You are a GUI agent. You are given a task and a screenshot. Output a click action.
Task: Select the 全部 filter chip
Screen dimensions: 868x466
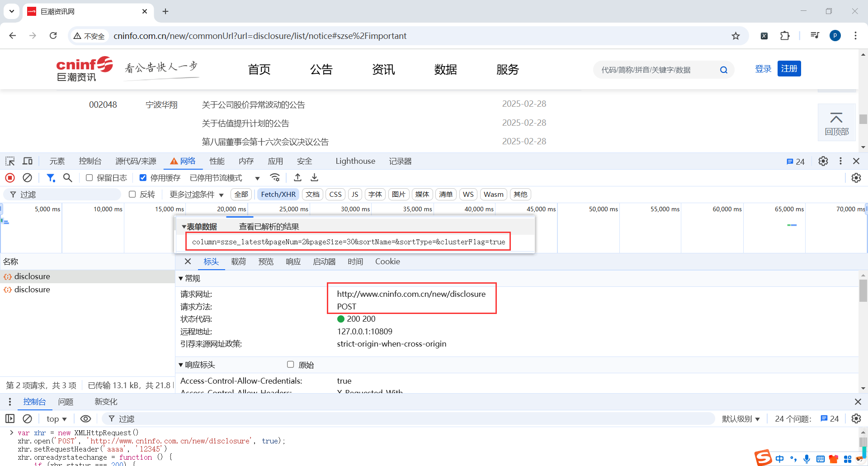241,194
